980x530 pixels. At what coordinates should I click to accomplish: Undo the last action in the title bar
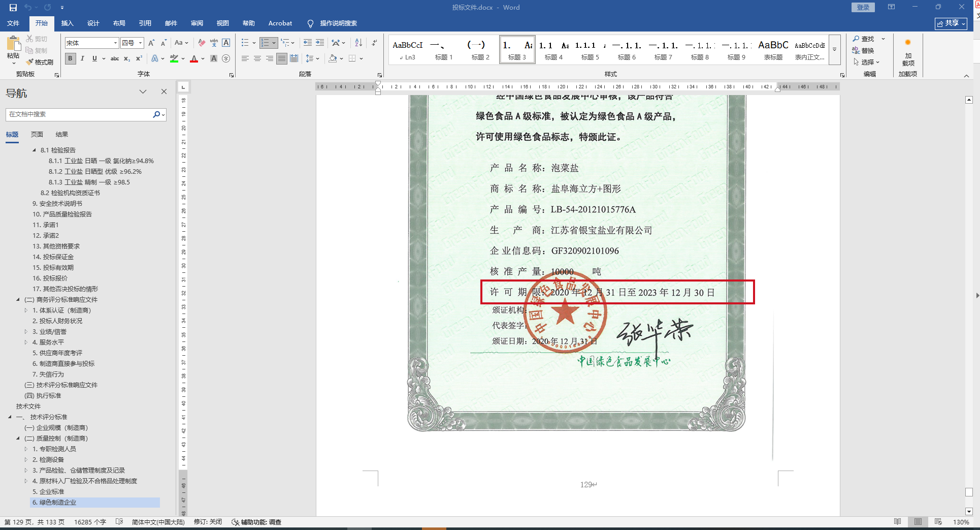[28, 8]
